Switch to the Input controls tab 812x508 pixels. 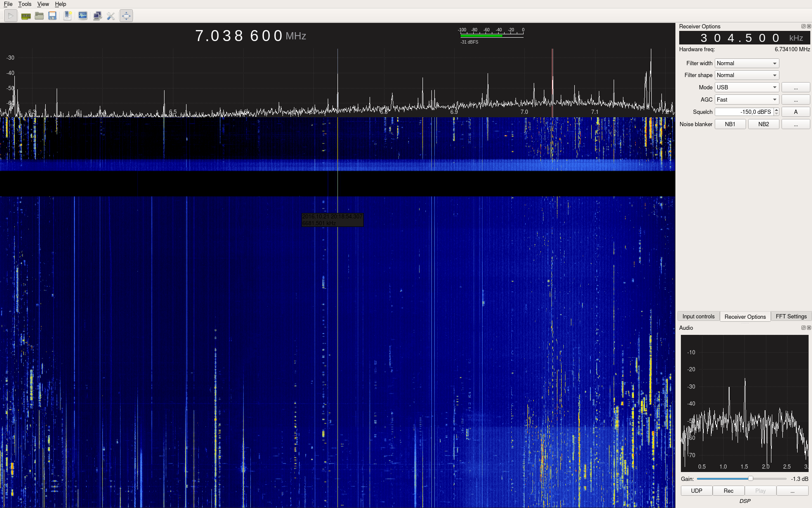pos(698,317)
